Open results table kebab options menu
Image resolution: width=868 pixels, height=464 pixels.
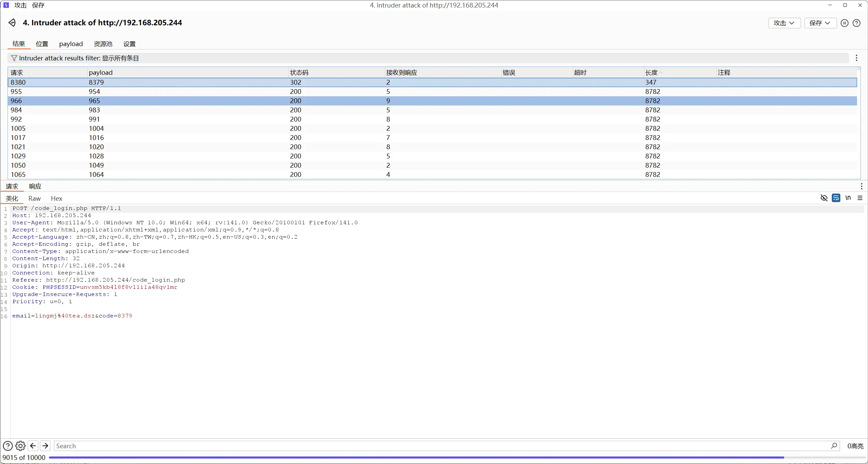[856, 58]
